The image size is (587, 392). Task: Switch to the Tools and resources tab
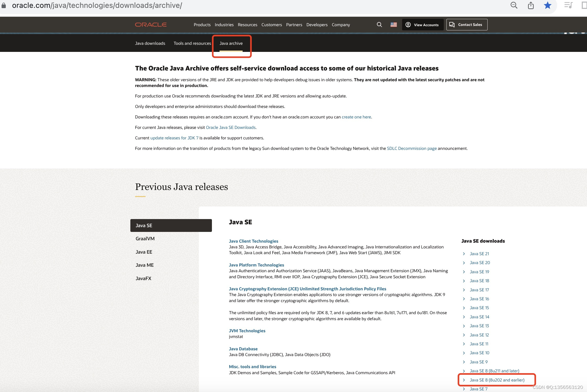tap(192, 43)
